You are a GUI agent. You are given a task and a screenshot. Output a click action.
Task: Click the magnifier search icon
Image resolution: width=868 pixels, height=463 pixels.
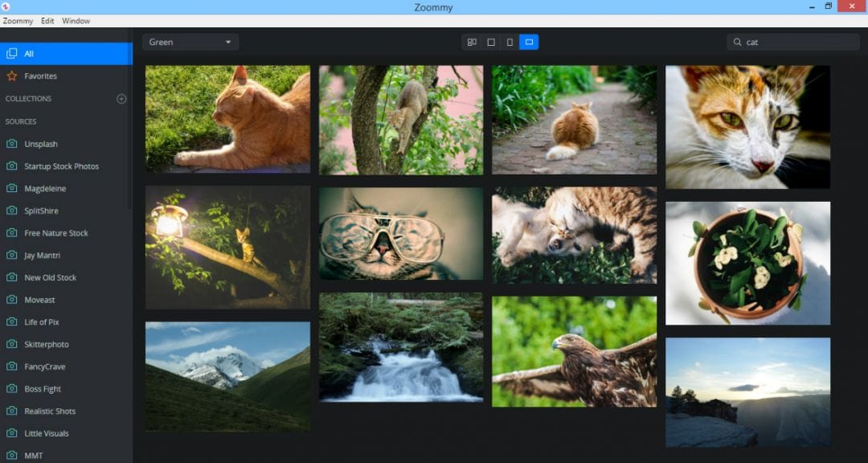click(737, 42)
